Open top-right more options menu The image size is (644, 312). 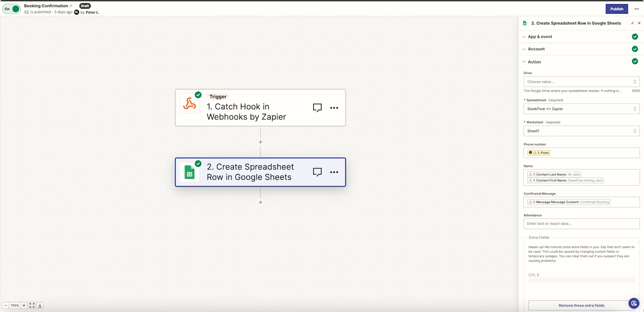[x=636, y=9]
